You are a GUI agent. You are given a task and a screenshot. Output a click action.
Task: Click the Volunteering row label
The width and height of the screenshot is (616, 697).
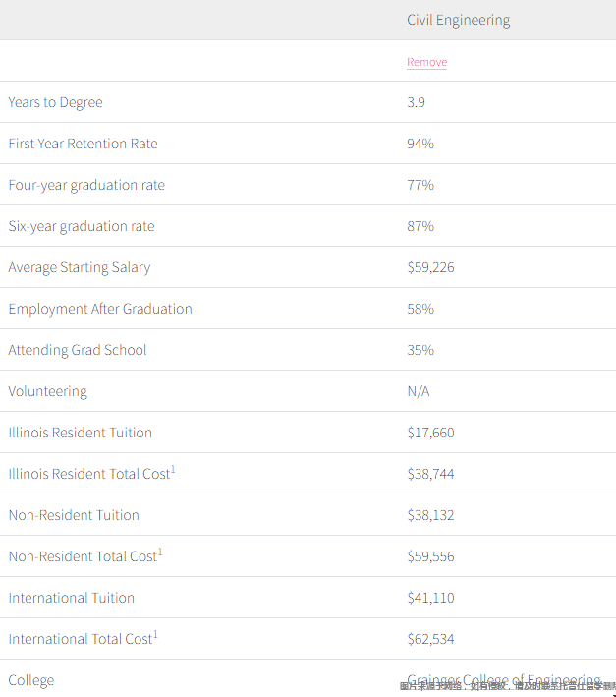[47, 391]
